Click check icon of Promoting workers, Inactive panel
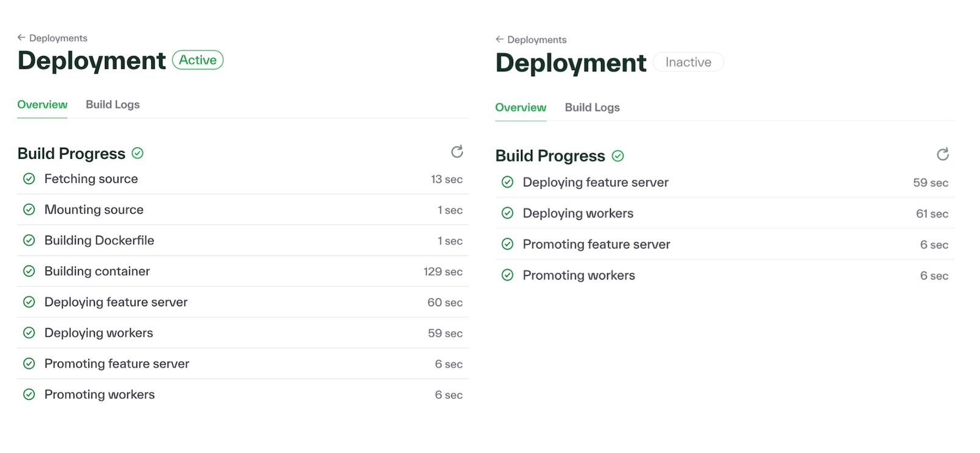This screenshot has height=453, width=980. (x=507, y=275)
